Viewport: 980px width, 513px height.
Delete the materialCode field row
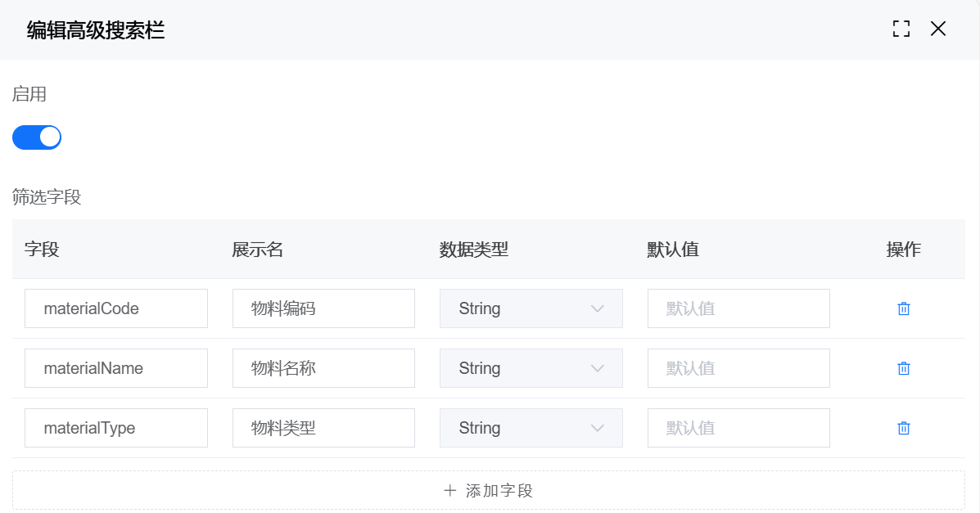click(904, 308)
